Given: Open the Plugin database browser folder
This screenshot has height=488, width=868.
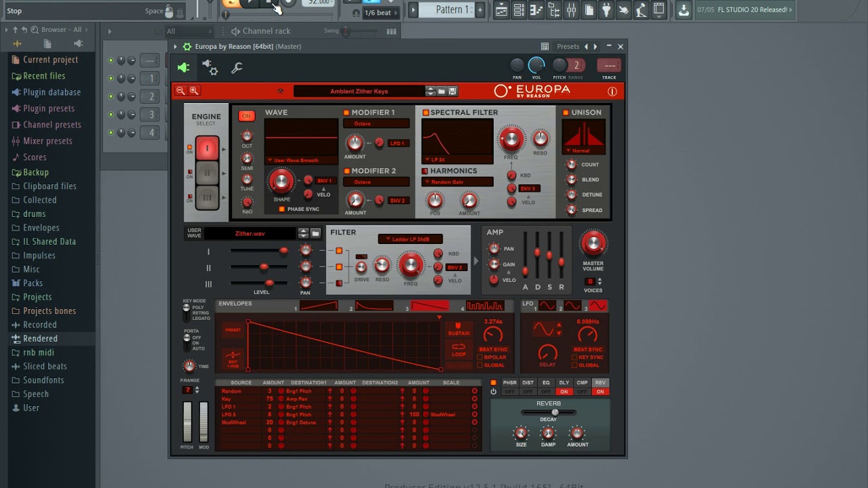Looking at the screenshot, I should [52, 92].
